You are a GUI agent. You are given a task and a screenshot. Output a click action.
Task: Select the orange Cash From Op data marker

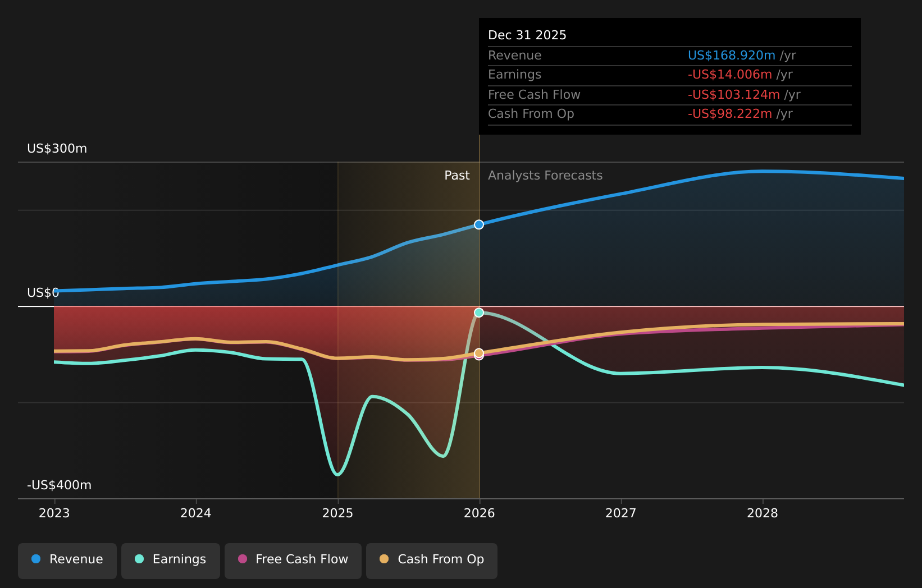point(478,352)
